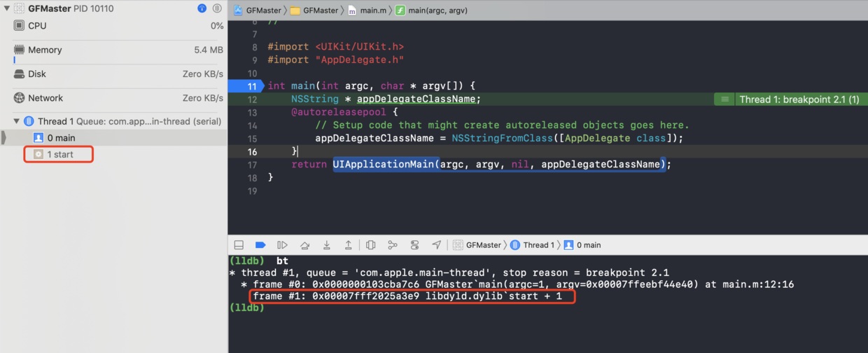The image size is (868, 353).
Task: Click the #import <UIKit/UIKit.h> line
Action: click(335, 47)
